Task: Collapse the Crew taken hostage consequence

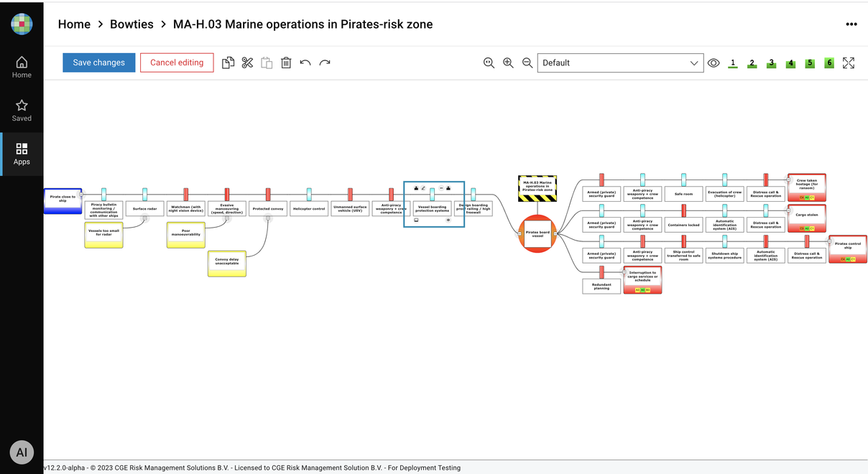Action: [788, 181]
